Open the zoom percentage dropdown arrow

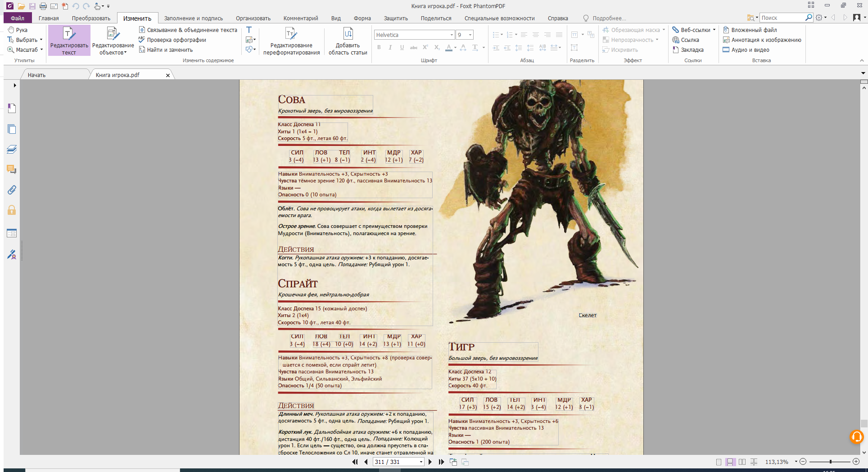click(x=796, y=462)
